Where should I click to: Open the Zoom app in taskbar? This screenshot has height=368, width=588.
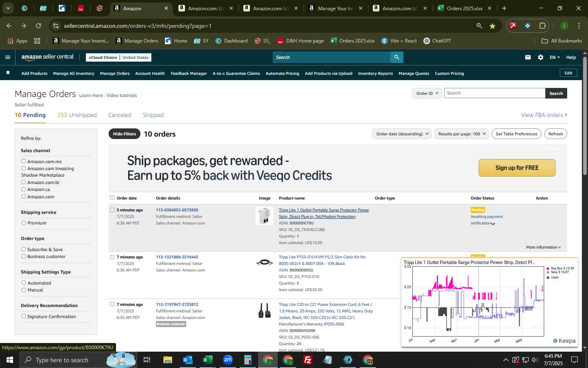click(x=227, y=360)
